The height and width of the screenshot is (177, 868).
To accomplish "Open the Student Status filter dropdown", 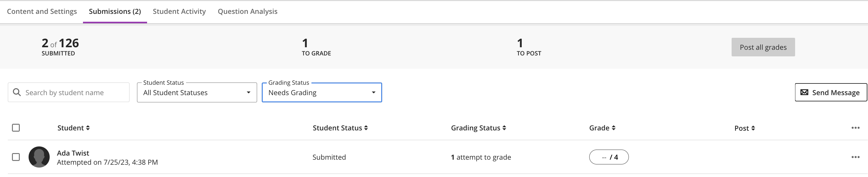I will tap(197, 93).
